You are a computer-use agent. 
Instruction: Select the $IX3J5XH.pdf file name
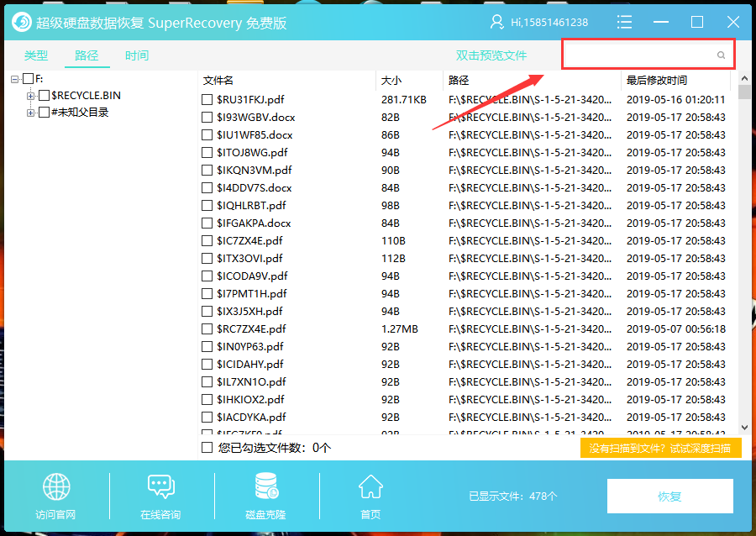249,312
